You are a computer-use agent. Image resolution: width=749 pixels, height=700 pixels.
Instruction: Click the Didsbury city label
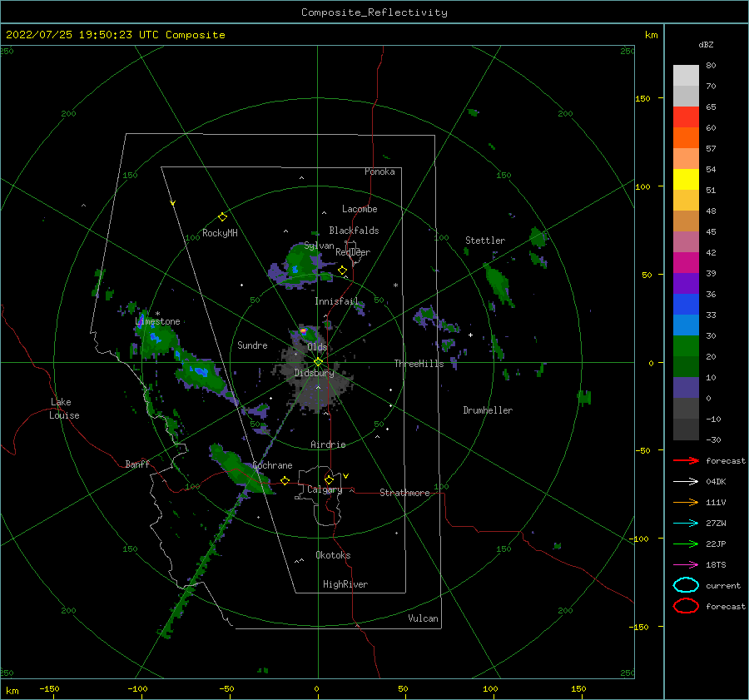point(314,373)
